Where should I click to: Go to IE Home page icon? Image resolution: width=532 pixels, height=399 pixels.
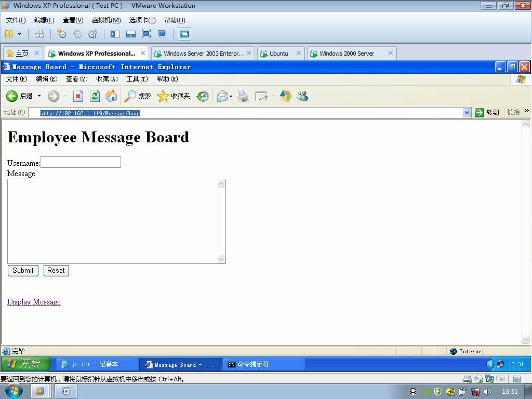coord(111,96)
